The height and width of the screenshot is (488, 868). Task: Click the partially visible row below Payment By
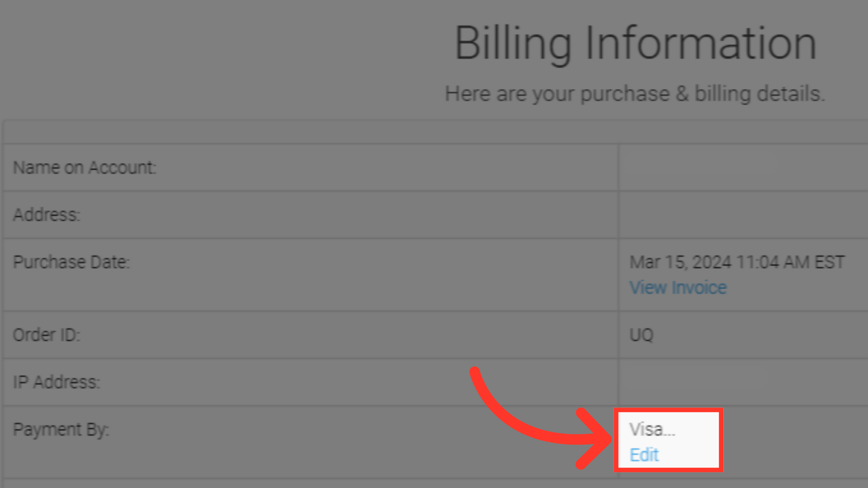click(435, 483)
